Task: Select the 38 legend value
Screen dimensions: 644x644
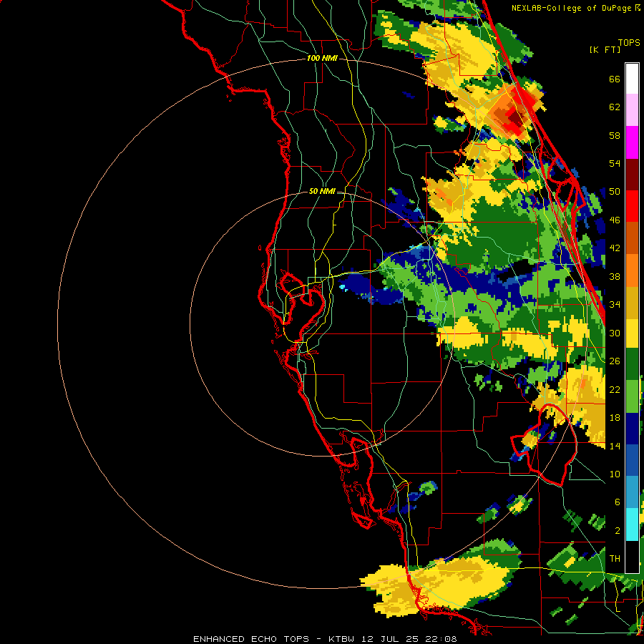Action: coord(615,276)
